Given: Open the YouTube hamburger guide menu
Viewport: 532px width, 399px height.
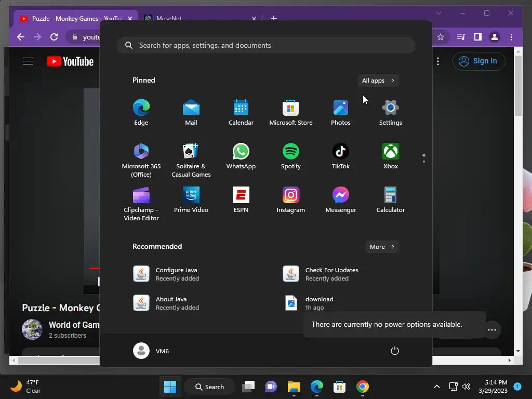Looking at the screenshot, I should (28, 61).
